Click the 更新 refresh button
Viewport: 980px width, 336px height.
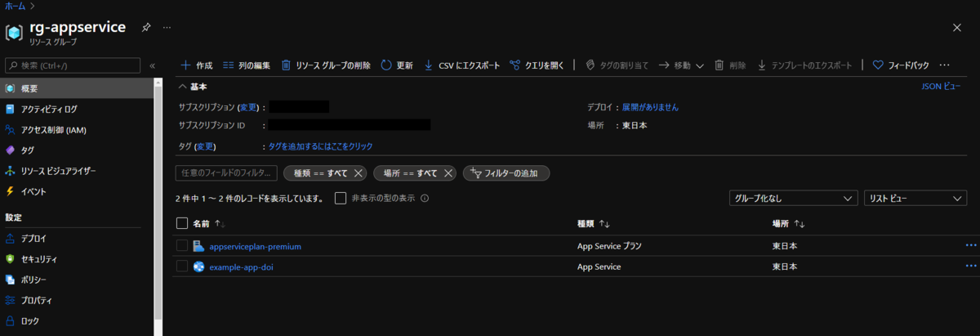tap(397, 65)
